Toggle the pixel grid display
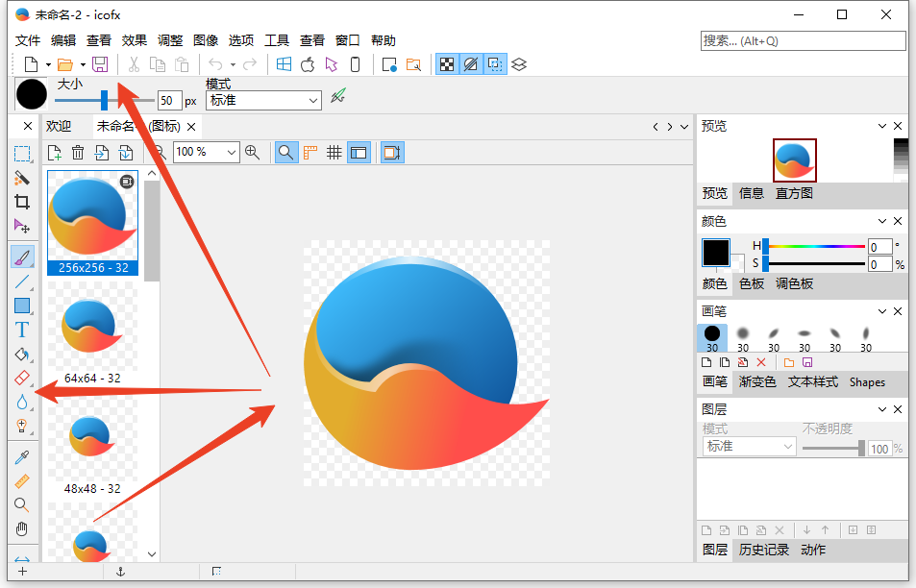The image size is (916, 588). point(334,152)
